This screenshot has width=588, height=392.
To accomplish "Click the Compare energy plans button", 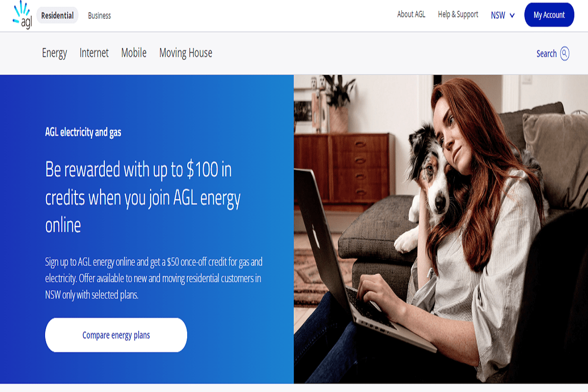I will coord(116,335).
